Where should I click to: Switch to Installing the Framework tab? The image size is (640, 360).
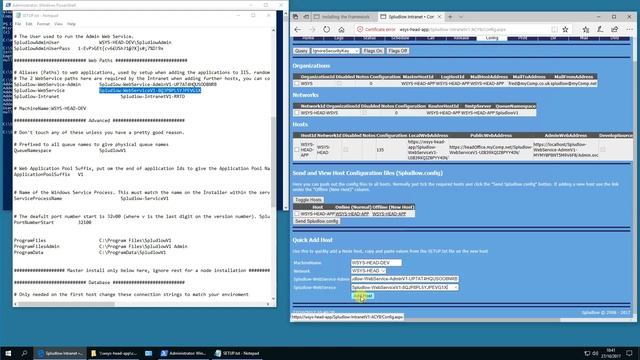[x=343, y=17]
